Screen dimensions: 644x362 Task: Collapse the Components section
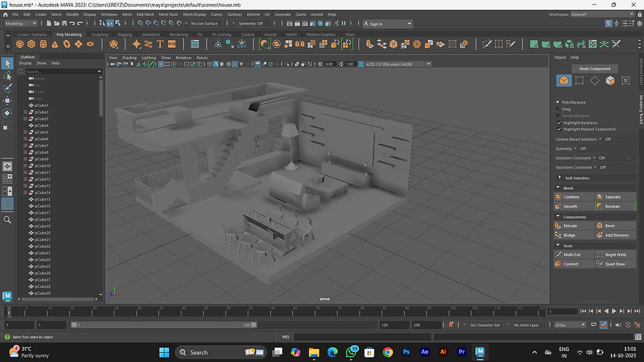coord(558,216)
